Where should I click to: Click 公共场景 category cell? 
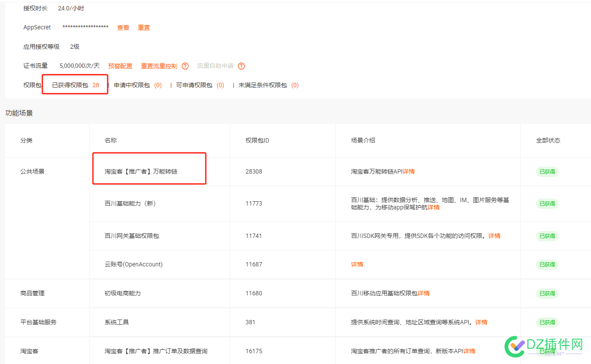[32, 171]
